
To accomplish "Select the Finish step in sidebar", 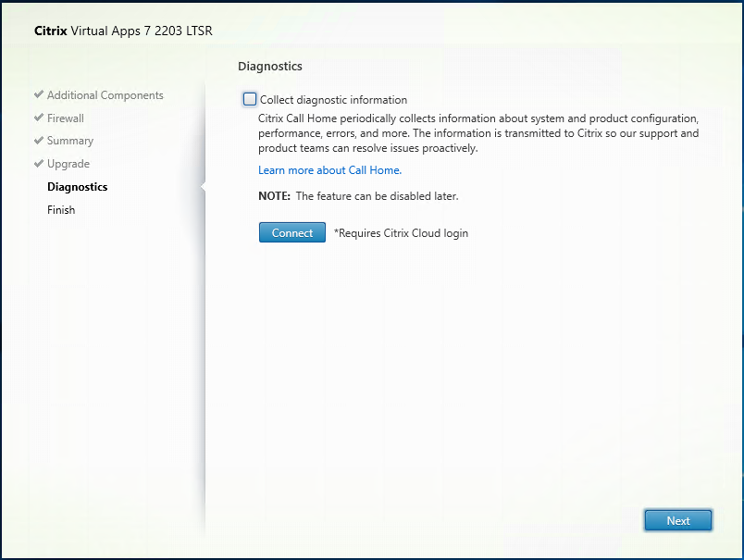I will 61,210.
